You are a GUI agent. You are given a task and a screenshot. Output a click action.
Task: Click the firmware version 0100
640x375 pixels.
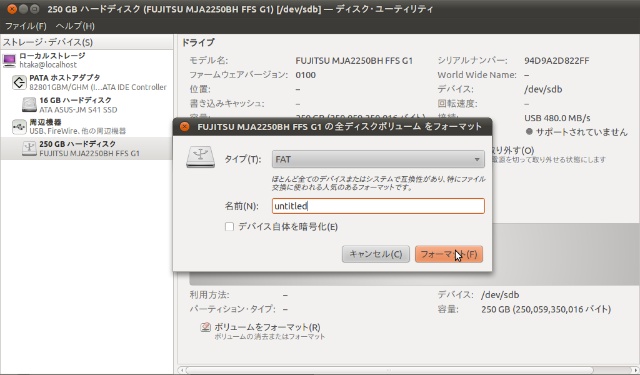305,75
